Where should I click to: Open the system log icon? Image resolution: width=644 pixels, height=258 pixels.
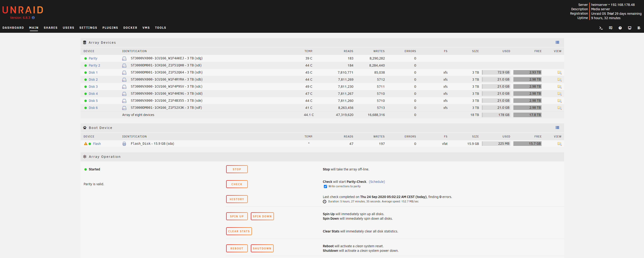(639, 28)
